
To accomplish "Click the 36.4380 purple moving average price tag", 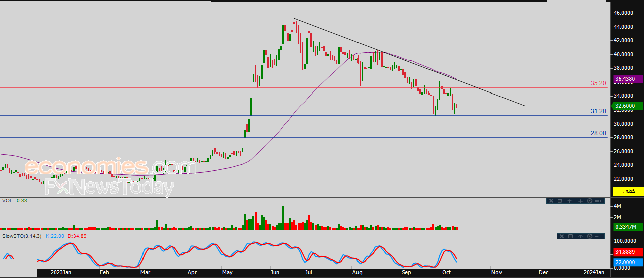I will [628, 79].
